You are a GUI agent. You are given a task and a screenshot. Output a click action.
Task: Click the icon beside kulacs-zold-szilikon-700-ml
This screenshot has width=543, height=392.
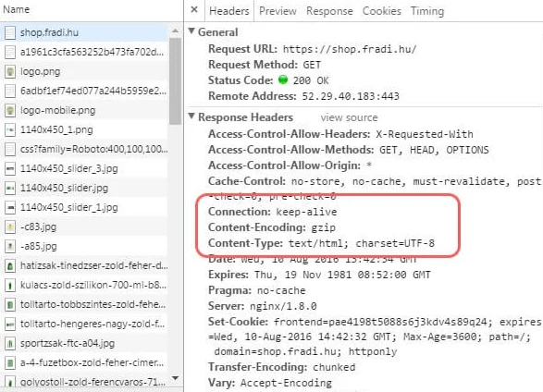[x=10, y=285]
